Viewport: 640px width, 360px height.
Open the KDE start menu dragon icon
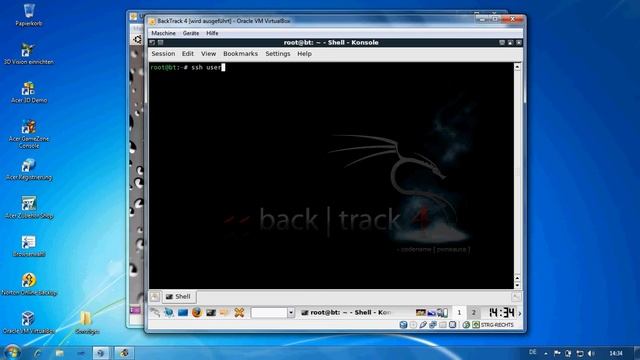(x=155, y=313)
